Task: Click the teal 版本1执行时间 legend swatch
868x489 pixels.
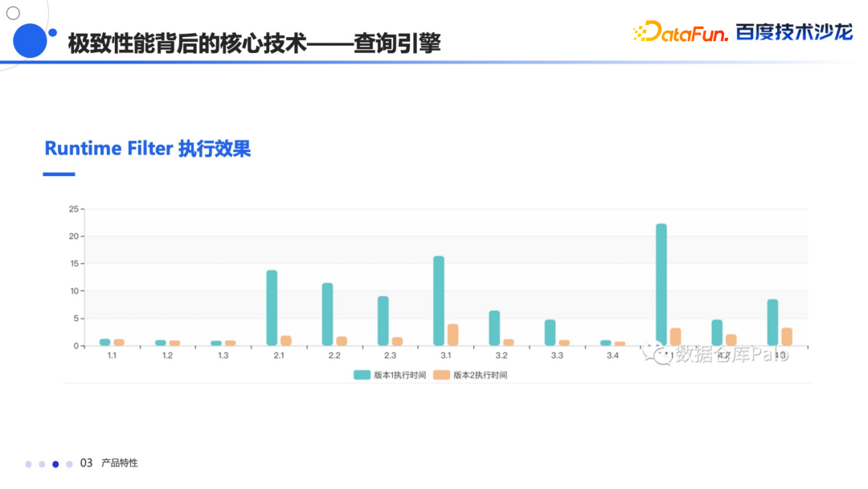Action: tap(362, 375)
